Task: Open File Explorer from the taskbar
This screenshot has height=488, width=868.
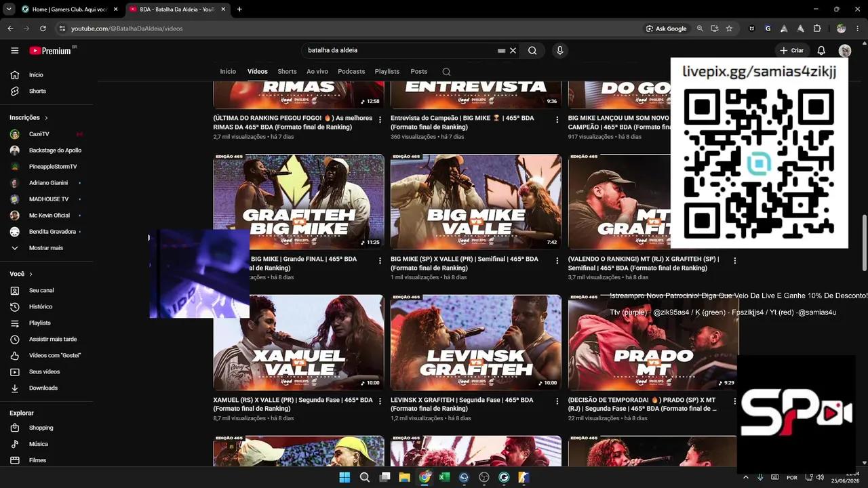Action: [404, 477]
